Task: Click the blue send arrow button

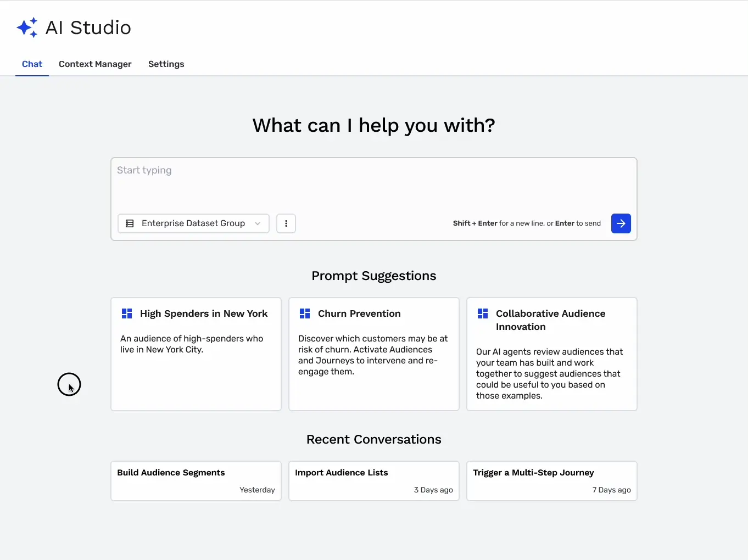Action: tap(621, 223)
